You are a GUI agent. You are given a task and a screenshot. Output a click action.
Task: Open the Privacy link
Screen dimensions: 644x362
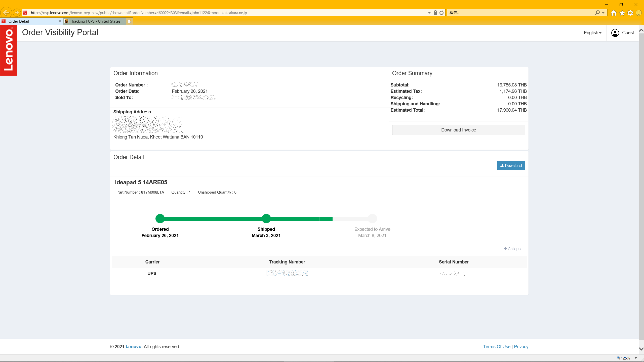[x=521, y=346]
